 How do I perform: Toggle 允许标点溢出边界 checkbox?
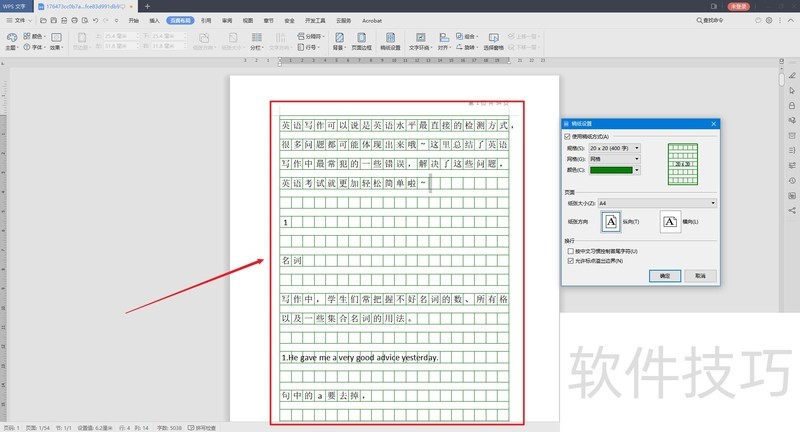(569, 260)
